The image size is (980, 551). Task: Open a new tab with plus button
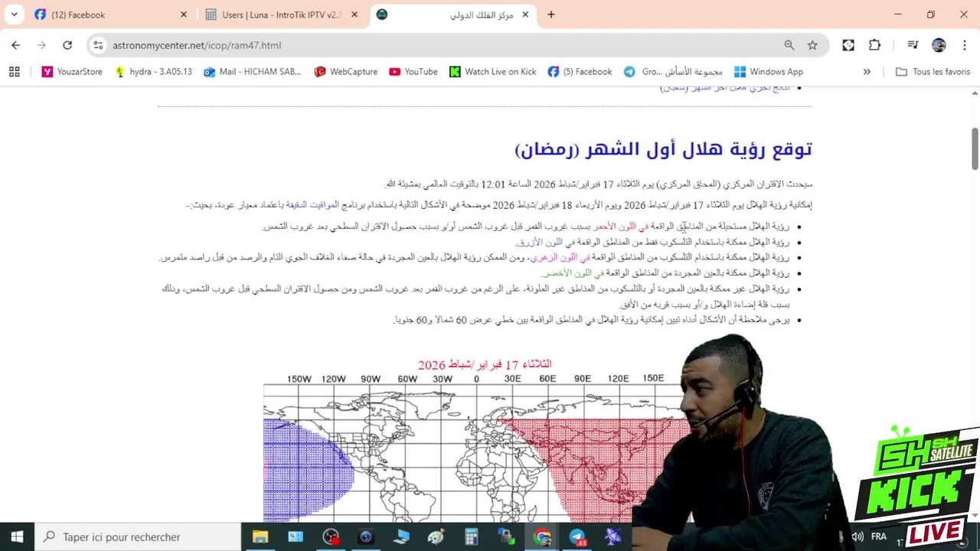tap(550, 15)
